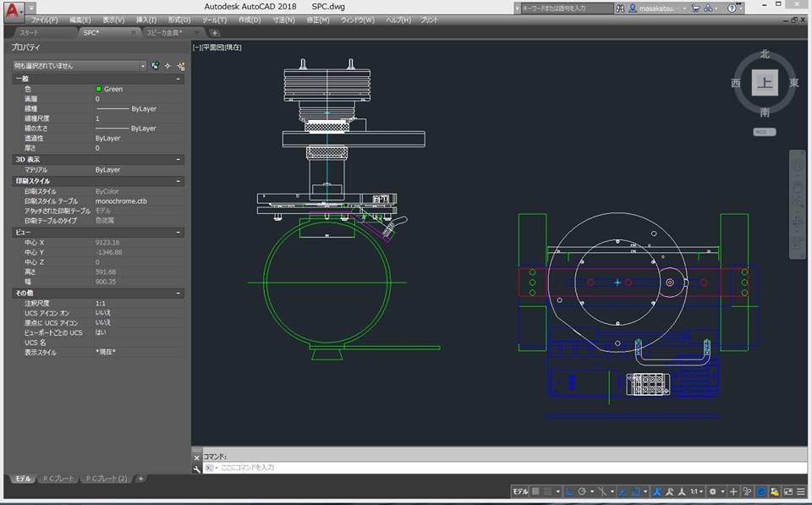Click the keyword search input field
The height and width of the screenshot is (505, 812).
point(567,8)
